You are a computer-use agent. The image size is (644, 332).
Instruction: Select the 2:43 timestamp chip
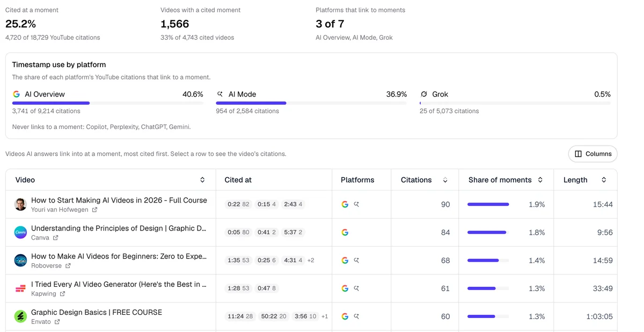pos(293,204)
